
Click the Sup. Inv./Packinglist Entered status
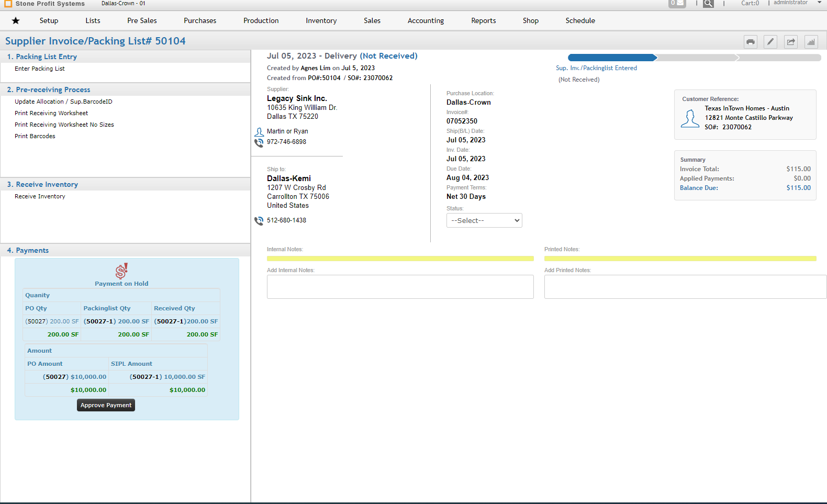coord(596,68)
